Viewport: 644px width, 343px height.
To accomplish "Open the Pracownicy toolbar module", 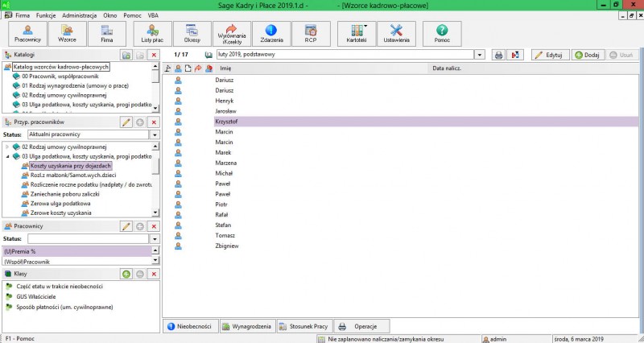I will click(27, 34).
